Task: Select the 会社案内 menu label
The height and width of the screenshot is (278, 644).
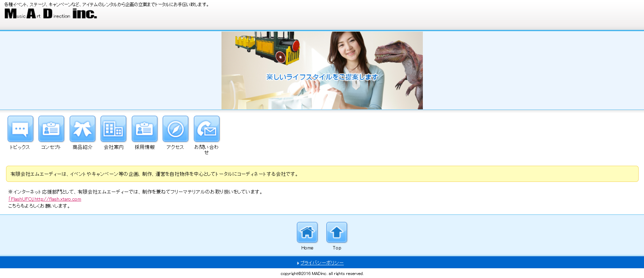Action: pyautogui.click(x=113, y=147)
